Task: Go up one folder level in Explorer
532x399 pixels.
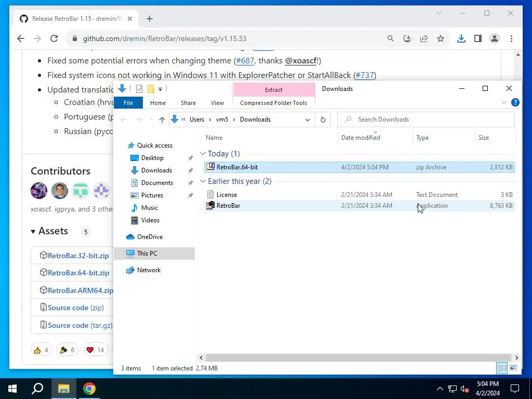Action: tap(162, 120)
